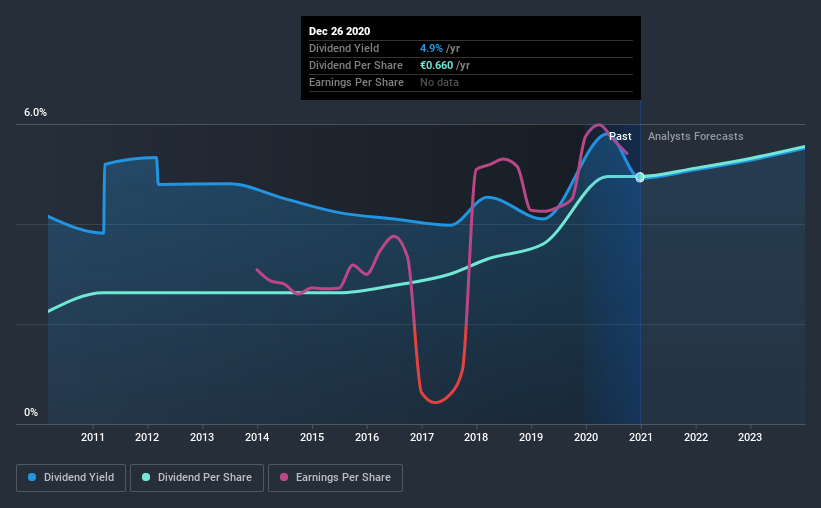The image size is (821, 508).
Task: Click the 2020 x-axis label
Action: pyautogui.click(x=586, y=437)
